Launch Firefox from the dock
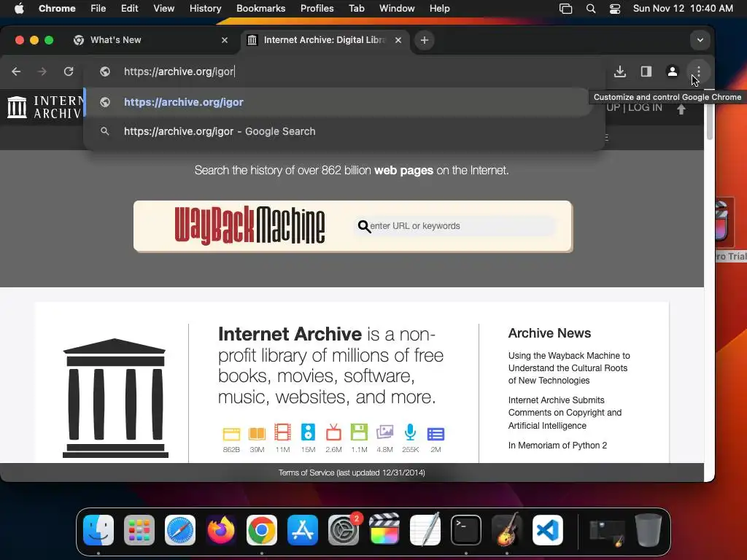Image resolution: width=747 pixels, height=560 pixels. click(221, 530)
